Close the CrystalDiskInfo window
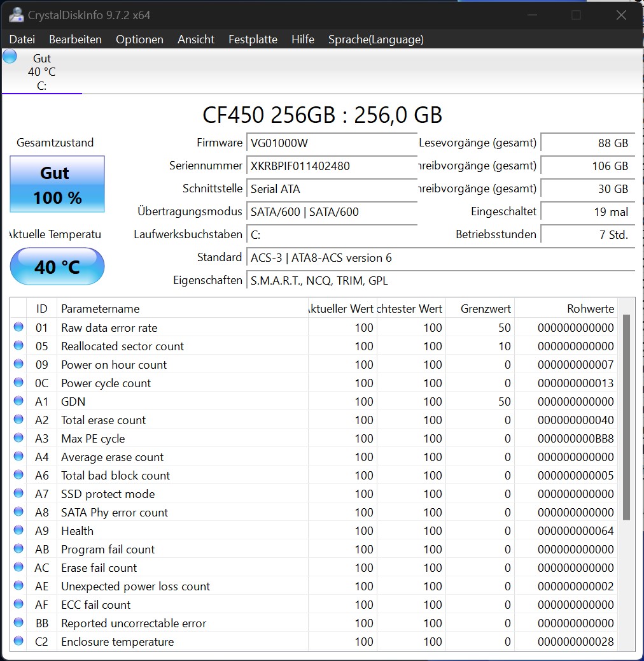This screenshot has width=644, height=661. [621, 15]
